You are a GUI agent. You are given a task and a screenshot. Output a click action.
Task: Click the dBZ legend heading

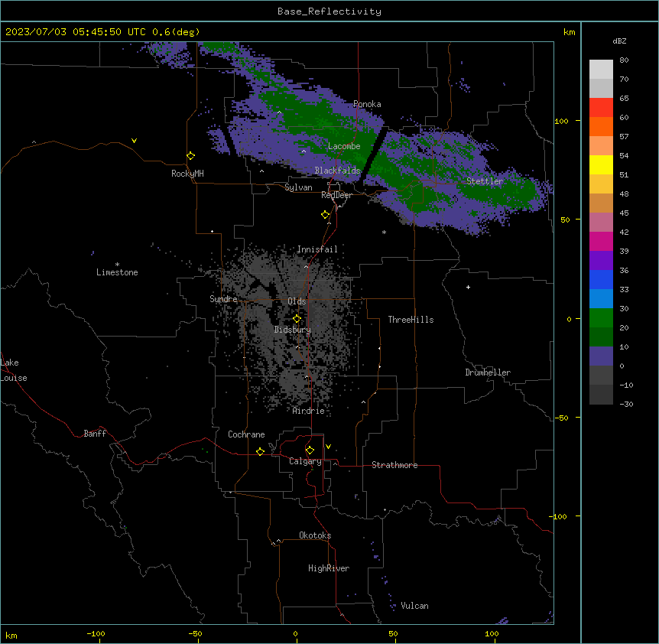tap(619, 41)
